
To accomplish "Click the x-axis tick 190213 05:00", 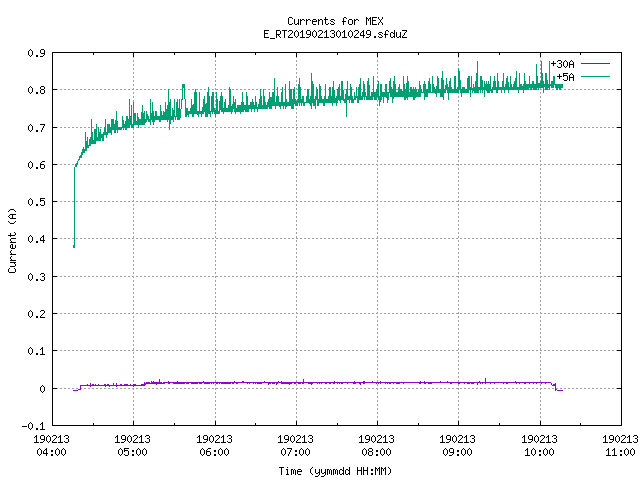I will coord(132,445).
